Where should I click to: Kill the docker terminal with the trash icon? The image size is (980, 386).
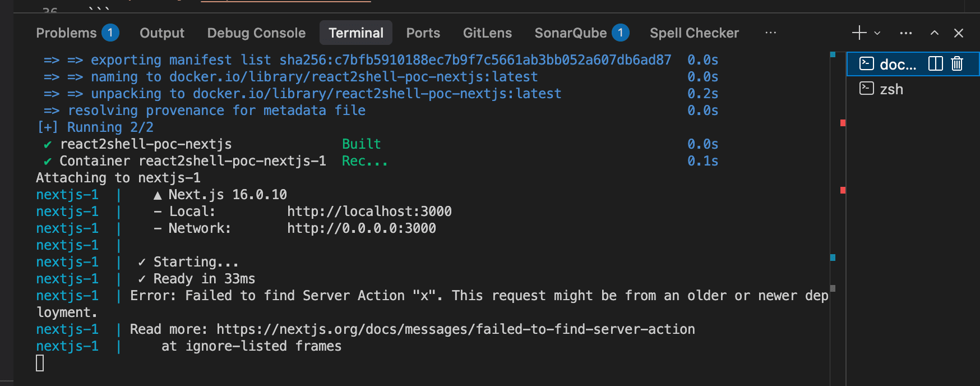[x=956, y=64]
